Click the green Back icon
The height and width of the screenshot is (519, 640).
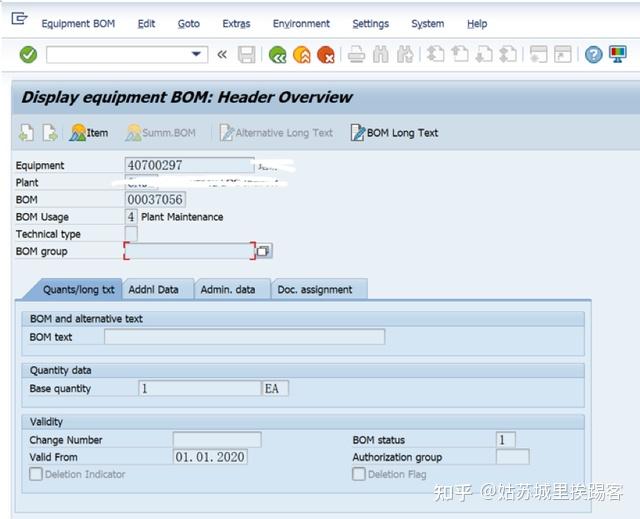[278, 54]
